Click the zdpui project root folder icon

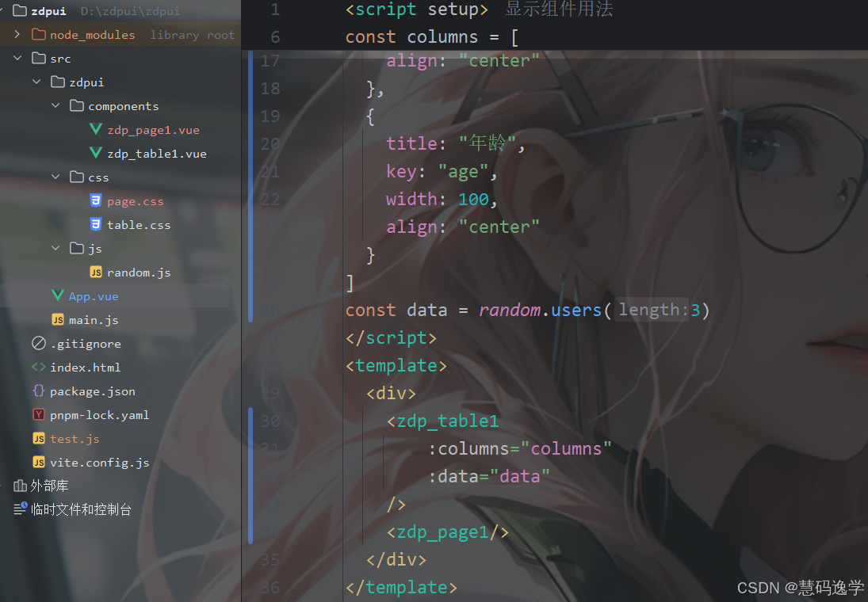click(20, 10)
